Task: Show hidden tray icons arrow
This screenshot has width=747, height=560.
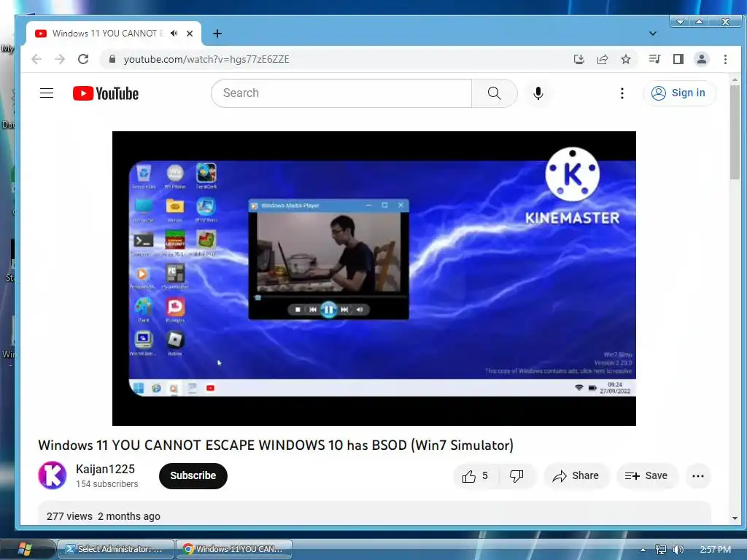Action: point(643,550)
